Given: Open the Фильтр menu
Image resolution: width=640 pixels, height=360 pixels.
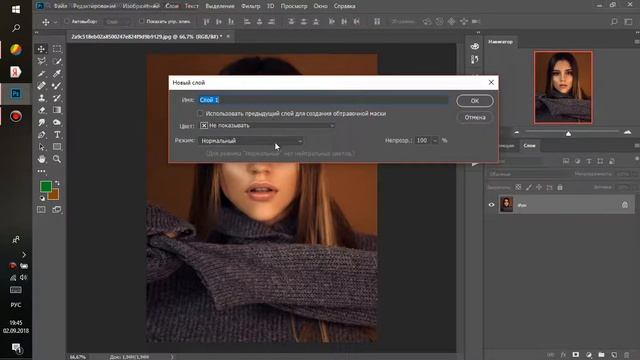Looking at the screenshot, I should [251, 6].
